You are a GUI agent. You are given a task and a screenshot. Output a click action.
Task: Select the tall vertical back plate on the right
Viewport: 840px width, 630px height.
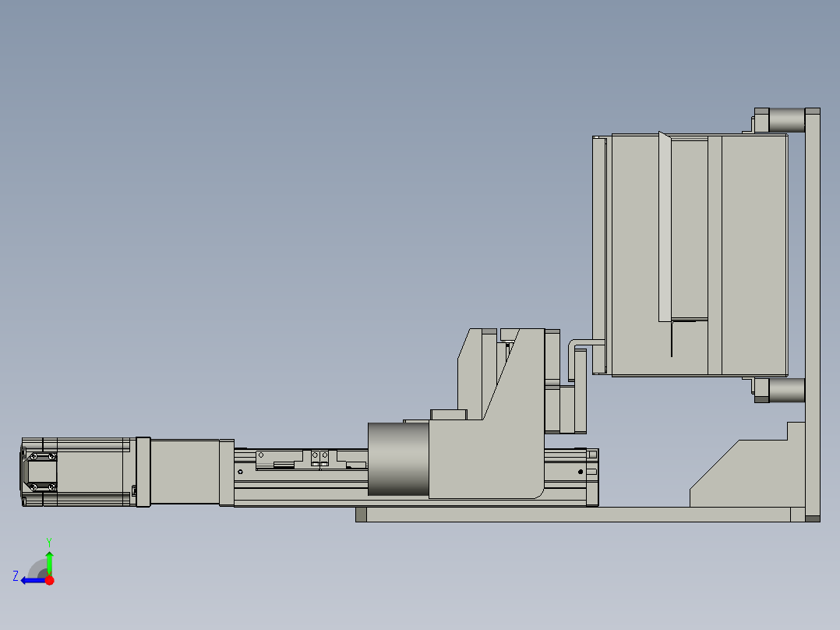tap(812, 315)
